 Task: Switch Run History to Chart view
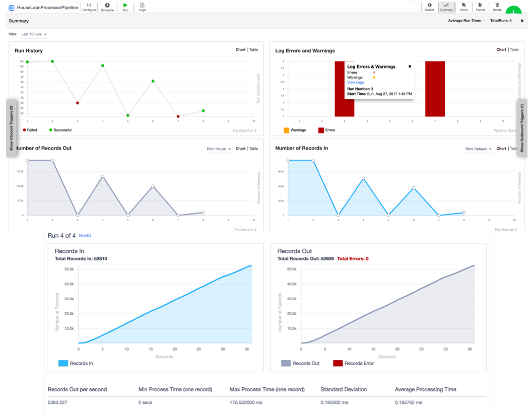coord(240,49)
